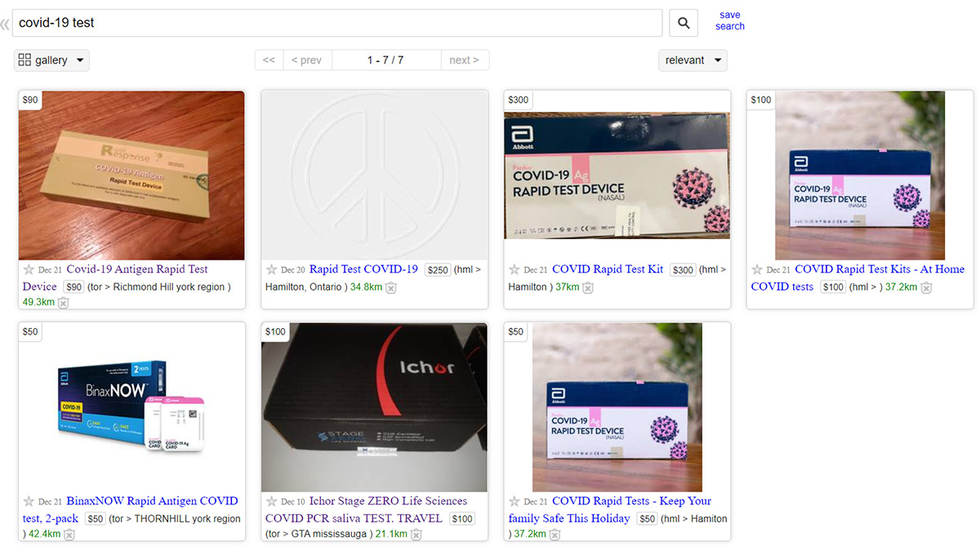Screen dimensions: 980x551
Task: Star the BinaxNOW Rapid Antigen listing
Action: (29, 501)
